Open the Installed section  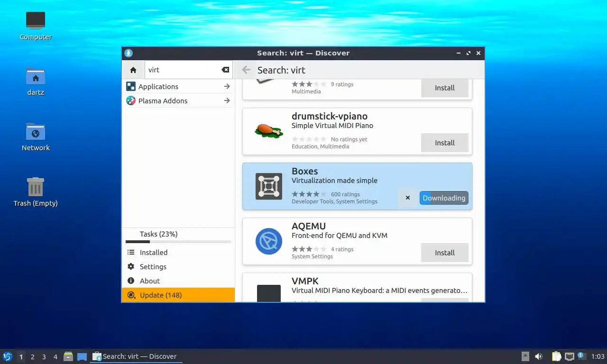178,253
